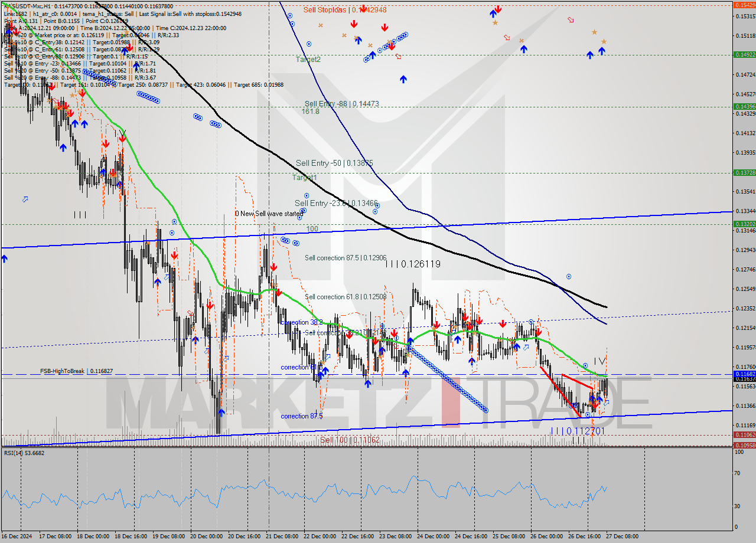Image resolution: width=756 pixels, height=543 pixels.
Task: Select the | | | 0.126119 wave label
Action: point(413,264)
